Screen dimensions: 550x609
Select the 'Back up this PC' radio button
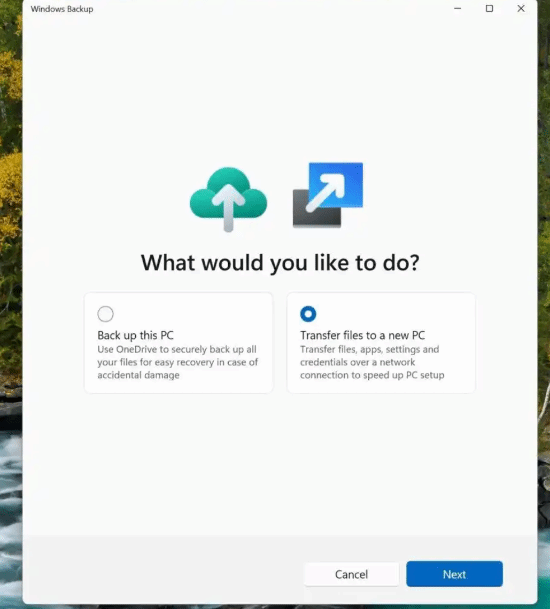(105, 314)
